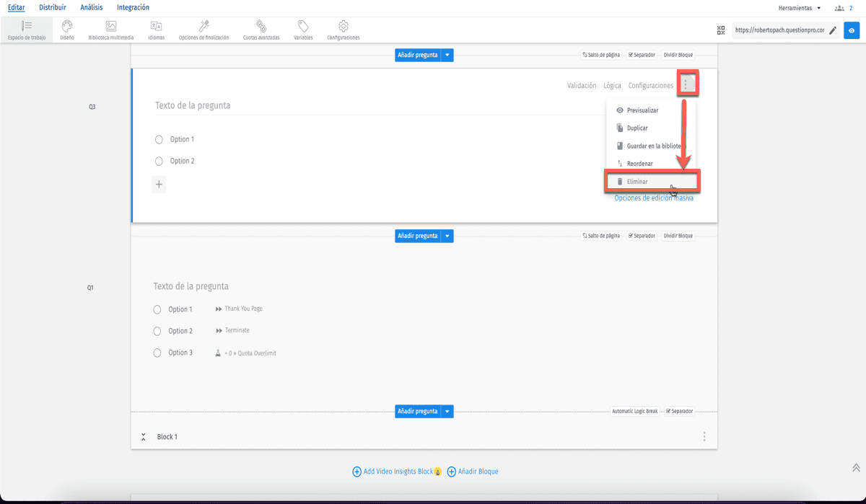Image resolution: width=866 pixels, height=504 pixels.
Task: Click Option 1 text in Q3
Action: (x=182, y=140)
